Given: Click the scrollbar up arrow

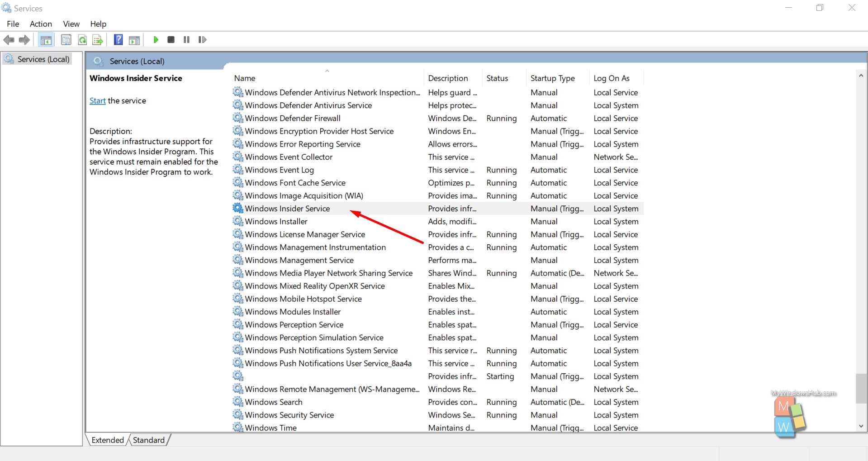Looking at the screenshot, I should click(861, 76).
